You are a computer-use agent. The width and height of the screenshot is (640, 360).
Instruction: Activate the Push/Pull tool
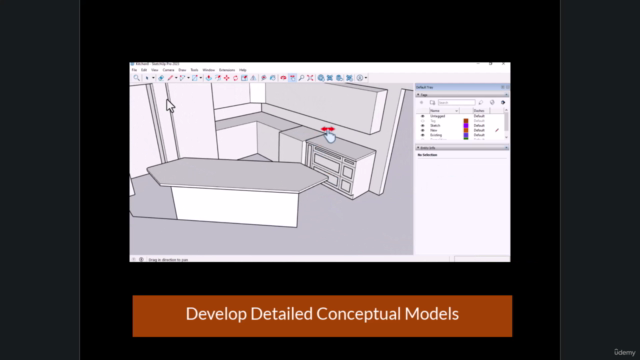click(209, 78)
